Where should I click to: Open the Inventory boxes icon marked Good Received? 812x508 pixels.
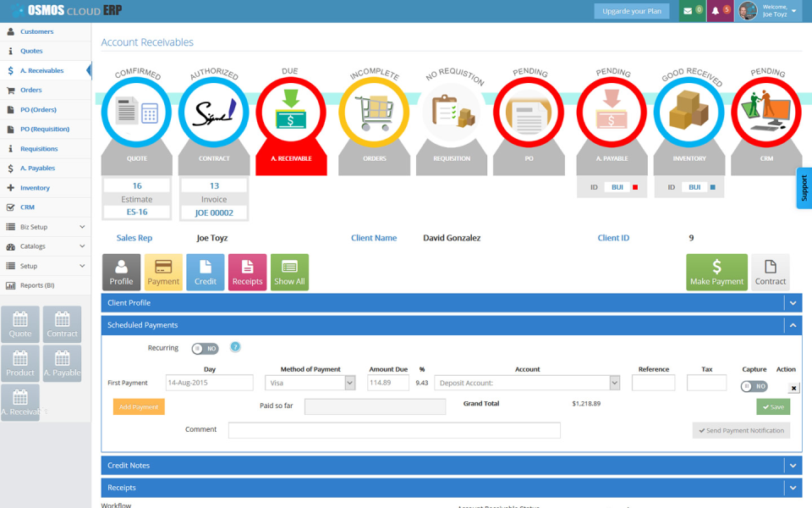coord(689,112)
